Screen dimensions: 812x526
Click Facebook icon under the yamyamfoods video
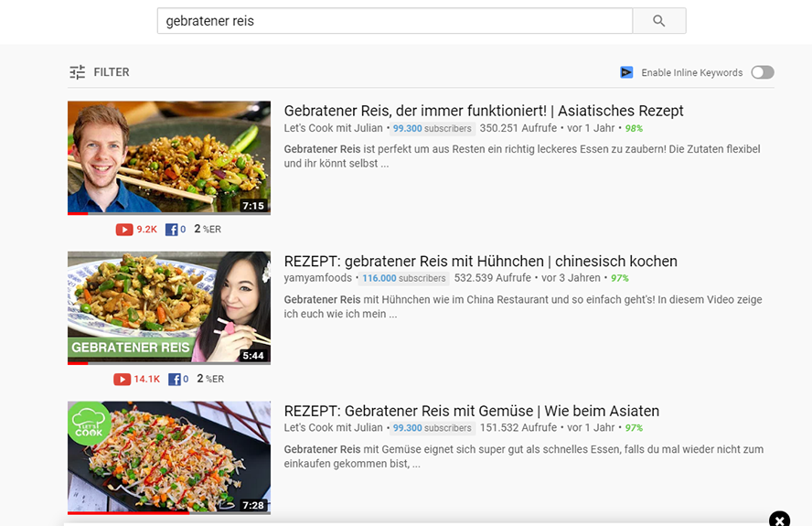pos(175,380)
